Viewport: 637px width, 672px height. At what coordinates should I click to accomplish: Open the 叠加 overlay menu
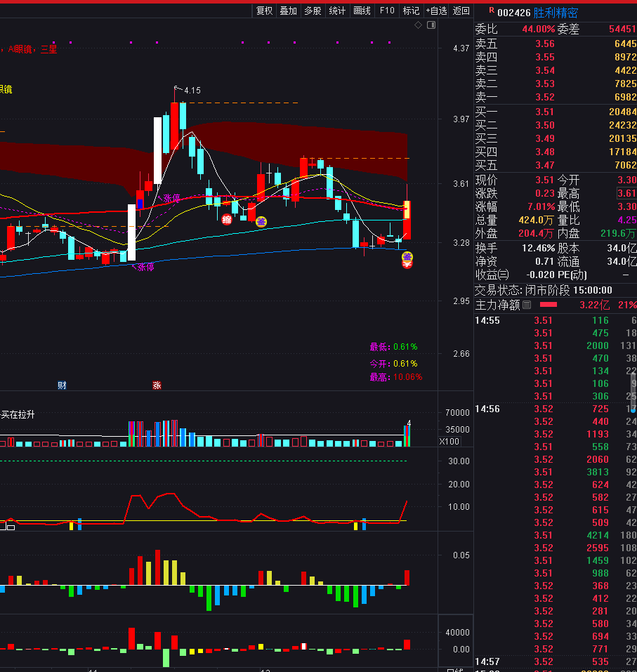288,11
